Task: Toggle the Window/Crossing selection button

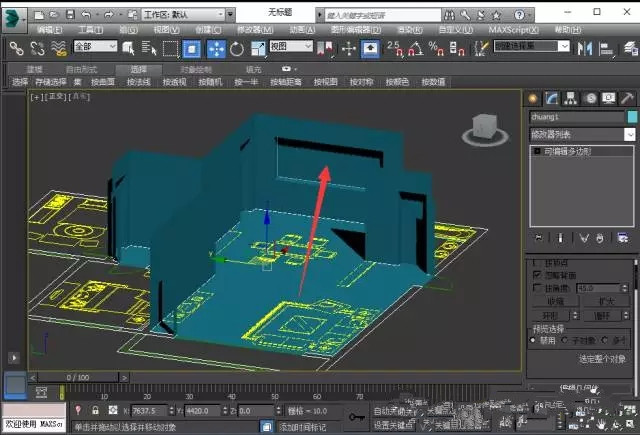Action: pos(191,49)
